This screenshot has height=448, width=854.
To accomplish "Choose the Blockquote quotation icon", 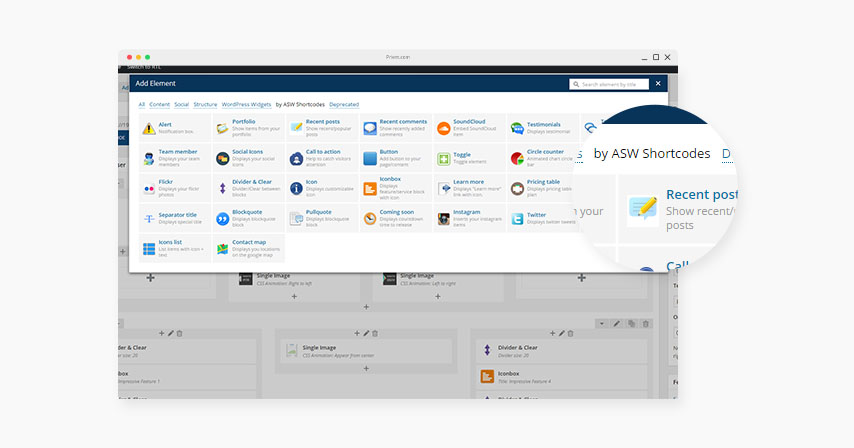I will (x=222, y=219).
